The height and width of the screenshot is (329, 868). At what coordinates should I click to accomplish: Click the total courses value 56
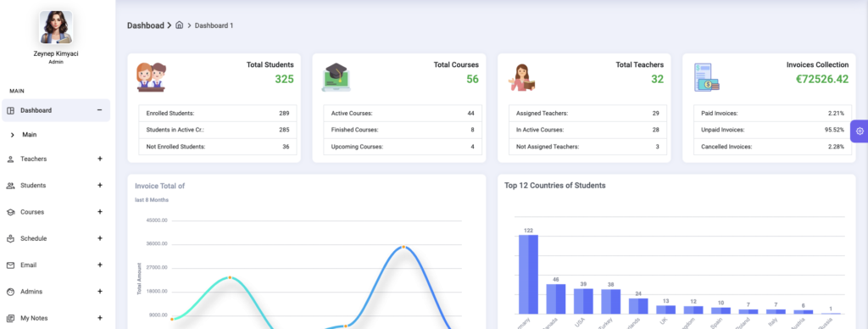[x=472, y=79]
